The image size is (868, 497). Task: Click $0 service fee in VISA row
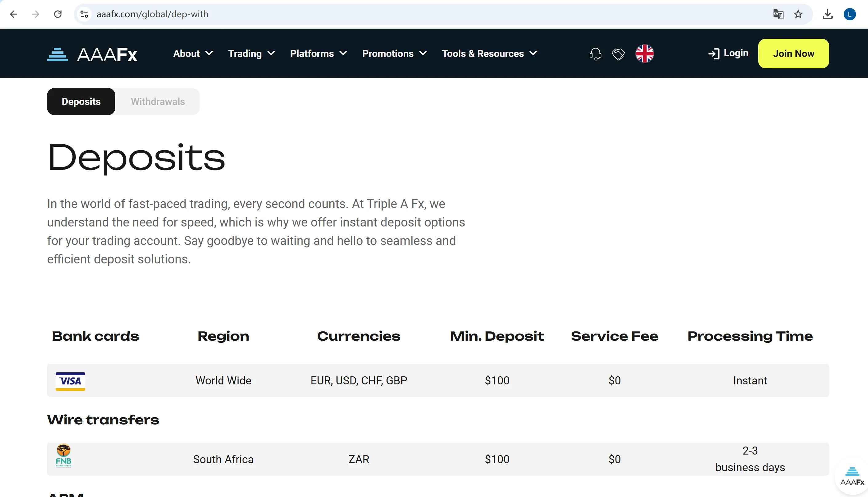pos(615,381)
